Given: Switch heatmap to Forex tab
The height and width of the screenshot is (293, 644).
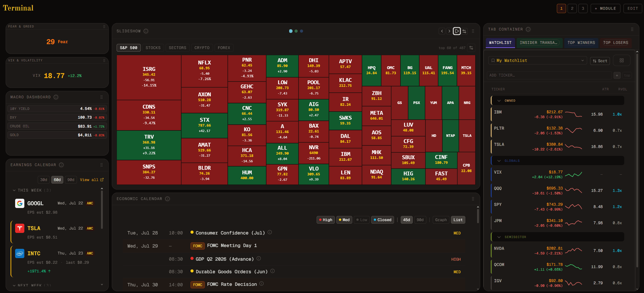Looking at the screenshot, I should coord(224,48).
